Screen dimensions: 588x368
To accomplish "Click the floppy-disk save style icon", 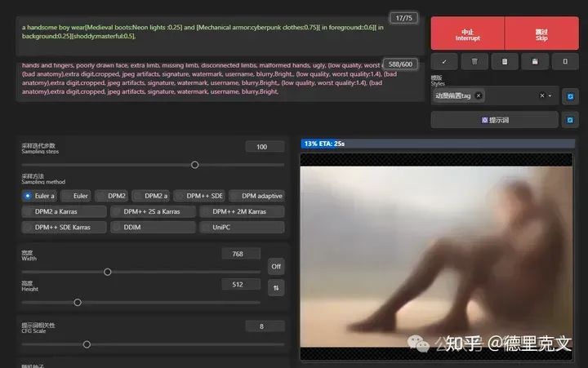I will click(x=535, y=61).
